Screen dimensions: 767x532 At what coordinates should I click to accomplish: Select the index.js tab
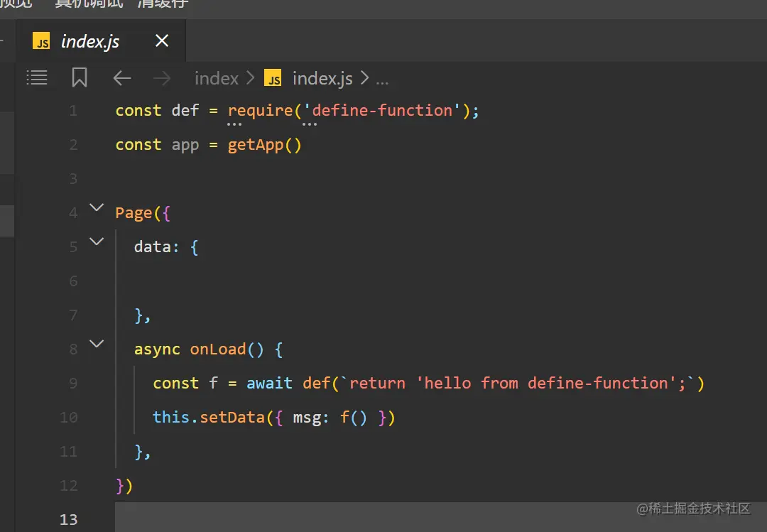click(102, 40)
